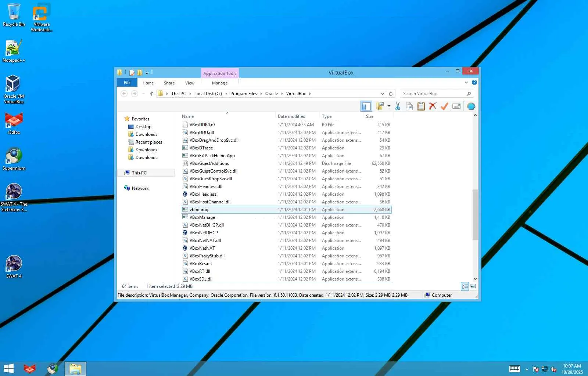Click 'Oracle' breadcrumb in address bar
Viewport: 588px width, 376px height.
click(x=272, y=94)
